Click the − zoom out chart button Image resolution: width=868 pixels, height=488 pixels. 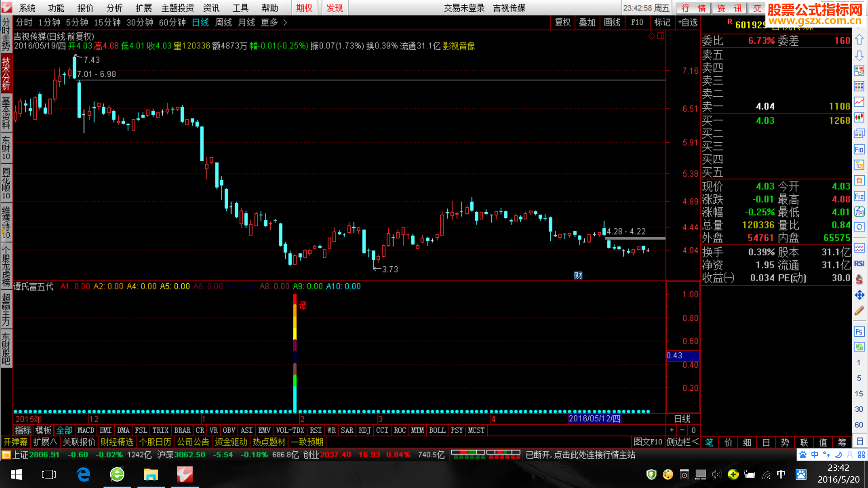682,430
